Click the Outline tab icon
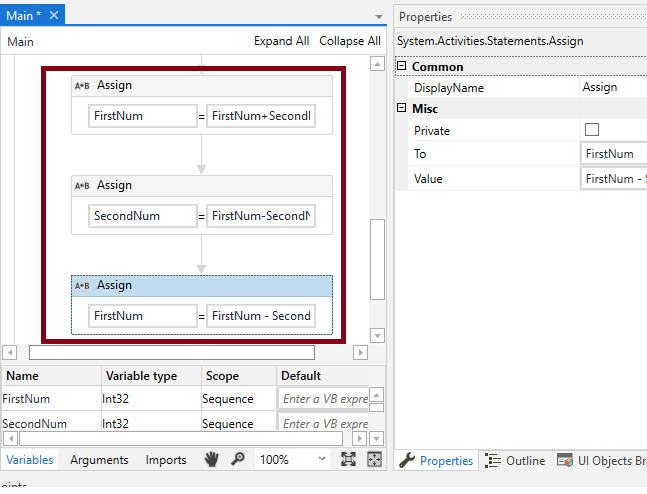 (x=493, y=461)
